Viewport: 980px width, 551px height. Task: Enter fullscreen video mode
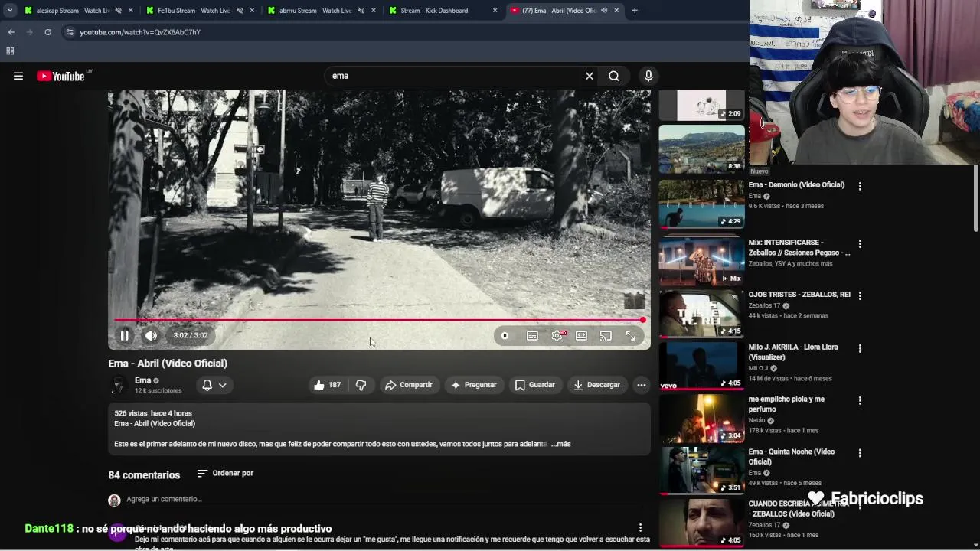630,336
